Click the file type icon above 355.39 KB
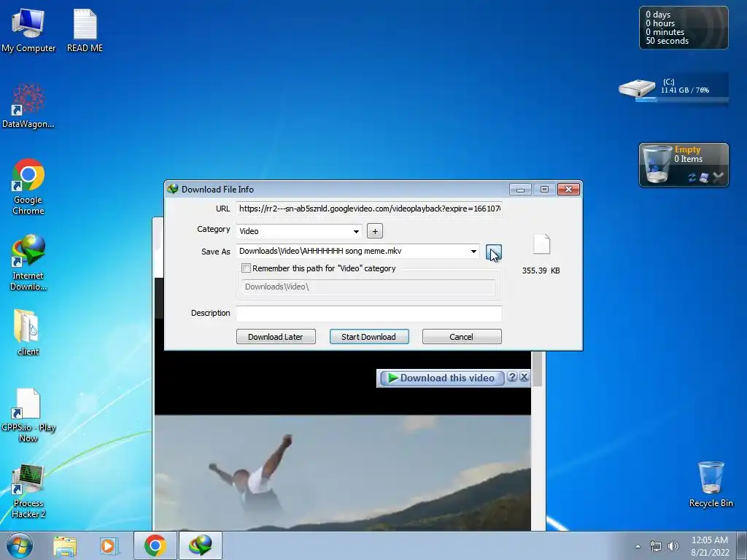 click(541, 244)
